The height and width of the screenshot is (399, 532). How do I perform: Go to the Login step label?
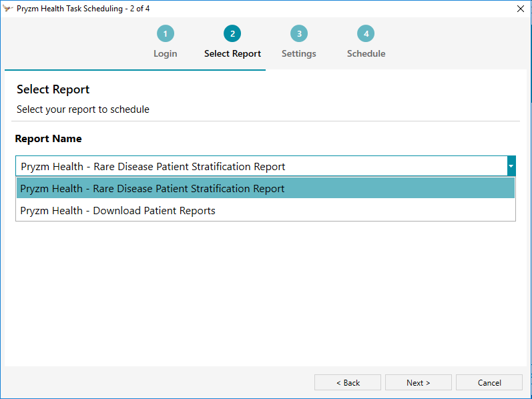point(166,53)
